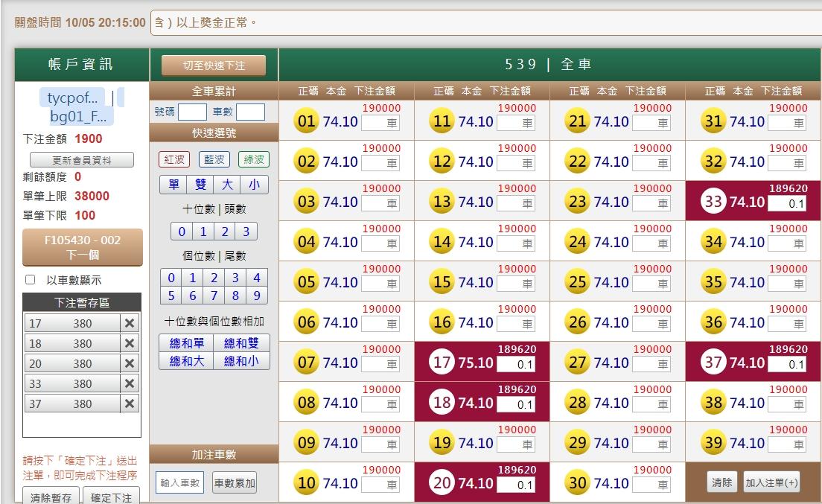Pick the 紅波 red wave filter
Viewport: 822px width, 504px height.
[174, 159]
